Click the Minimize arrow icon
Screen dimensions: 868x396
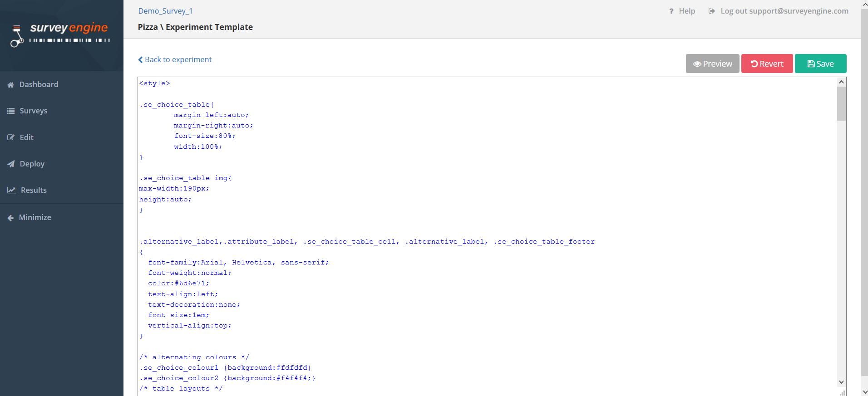(11, 218)
